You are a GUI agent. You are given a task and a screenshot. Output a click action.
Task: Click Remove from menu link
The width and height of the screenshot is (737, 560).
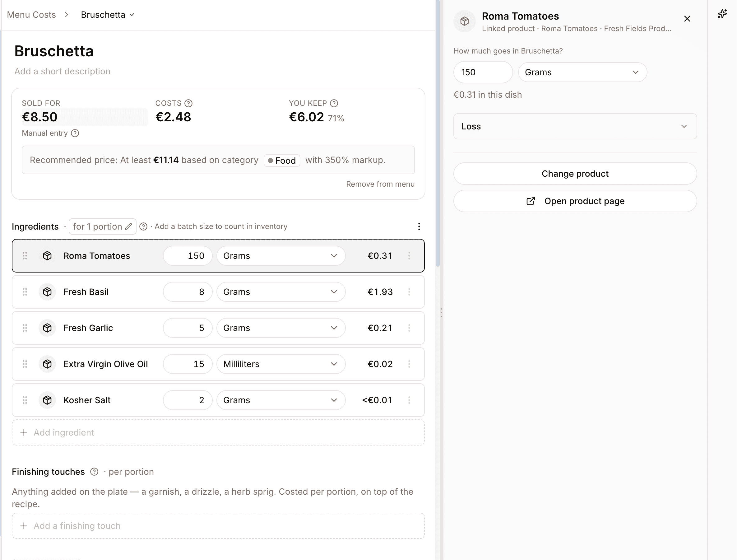(380, 184)
